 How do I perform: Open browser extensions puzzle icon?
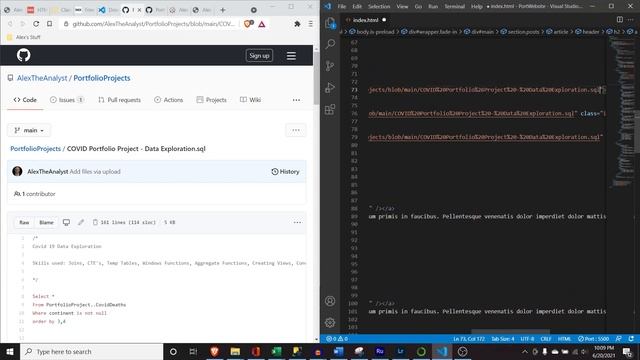(x=297, y=24)
